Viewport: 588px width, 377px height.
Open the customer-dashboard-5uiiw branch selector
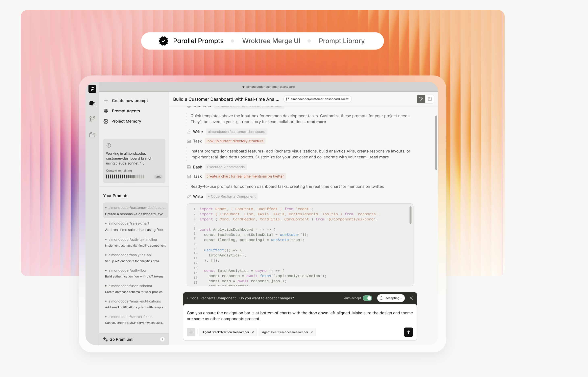(317, 99)
